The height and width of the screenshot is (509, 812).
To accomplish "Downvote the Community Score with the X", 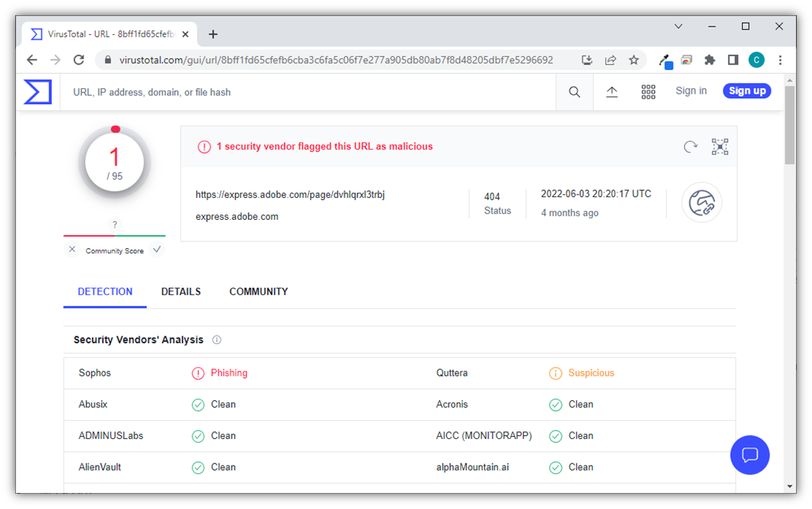I will pyautogui.click(x=71, y=249).
